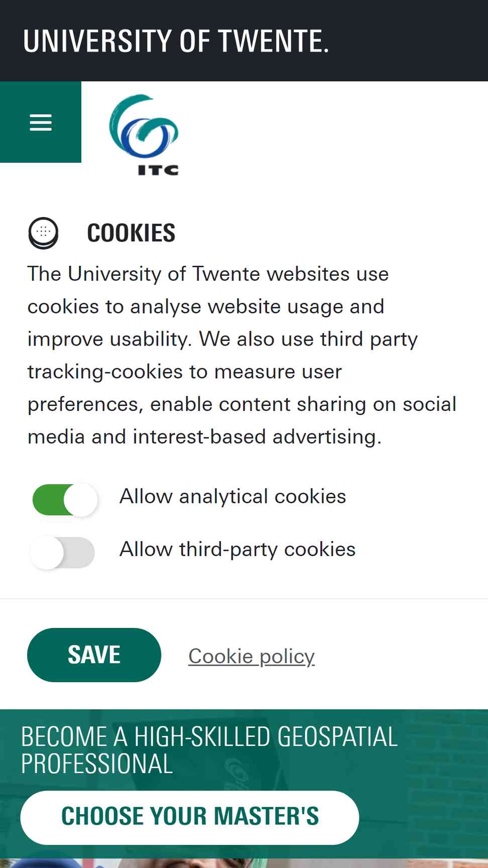Viewport: 488px width, 868px height.
Task: Click the photo strip below the master's button
Action: [244, 863]
